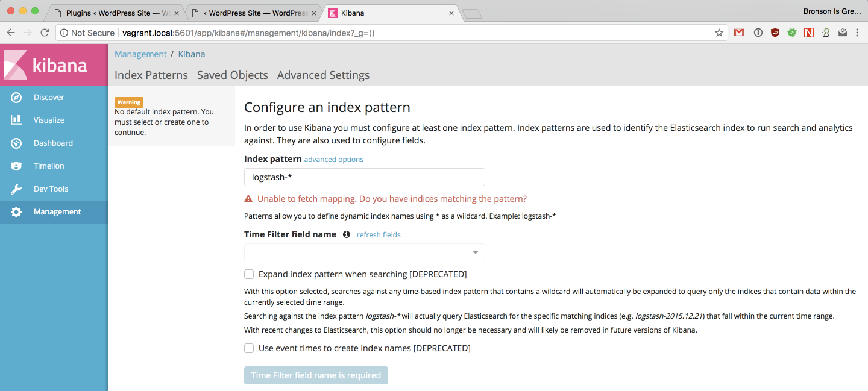Open the Discover compass icon in sidebar
868x391 pixels.
click(x=16, y=97)
